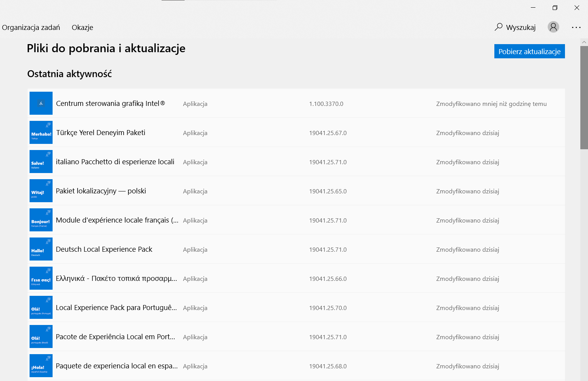Open Local Experience Pack para Português entry

[296, 307]
